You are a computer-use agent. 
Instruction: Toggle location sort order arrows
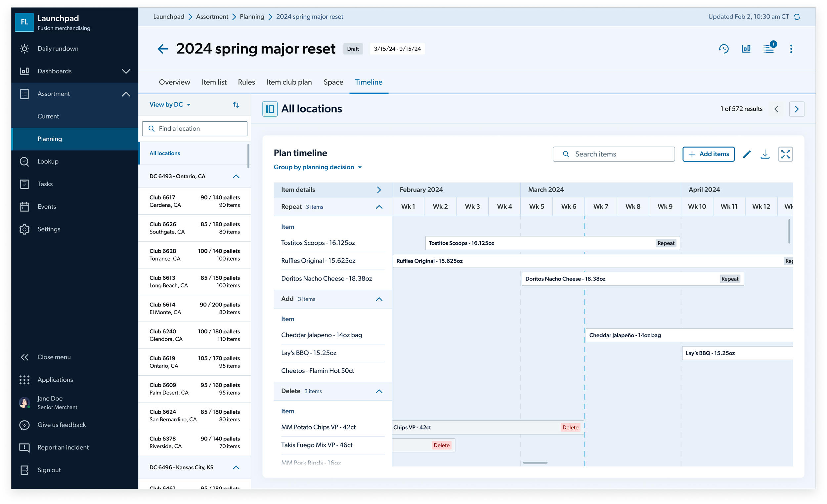point(236,105)
